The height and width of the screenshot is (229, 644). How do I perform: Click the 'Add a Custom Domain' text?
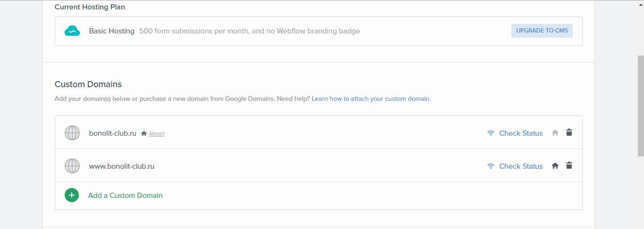(125, 196)
